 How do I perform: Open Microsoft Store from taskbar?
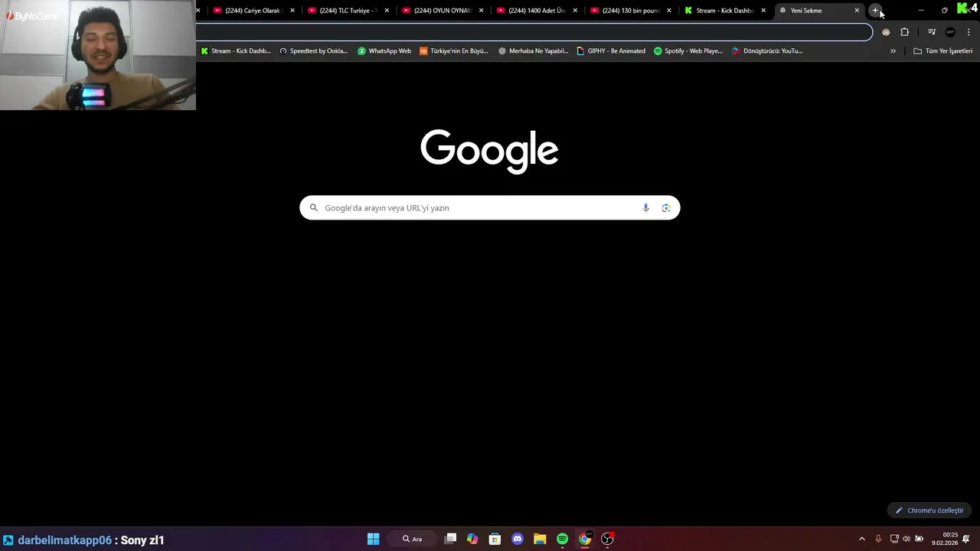(x=495, y=539)
